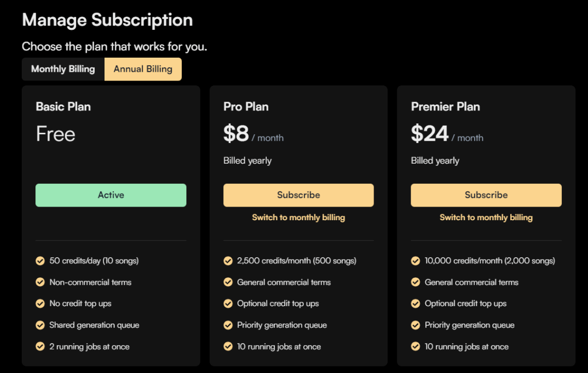Image resolution: width=588 pixels, height=373 pixels.
Task: Subscribe to the Premier Plan
Action: [486, 195]
